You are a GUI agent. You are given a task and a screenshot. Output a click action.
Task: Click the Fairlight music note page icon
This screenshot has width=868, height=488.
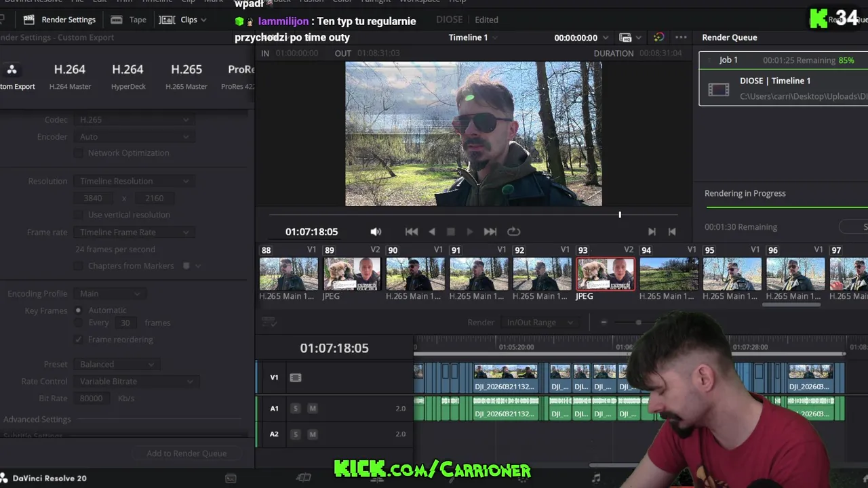[596, 478]
